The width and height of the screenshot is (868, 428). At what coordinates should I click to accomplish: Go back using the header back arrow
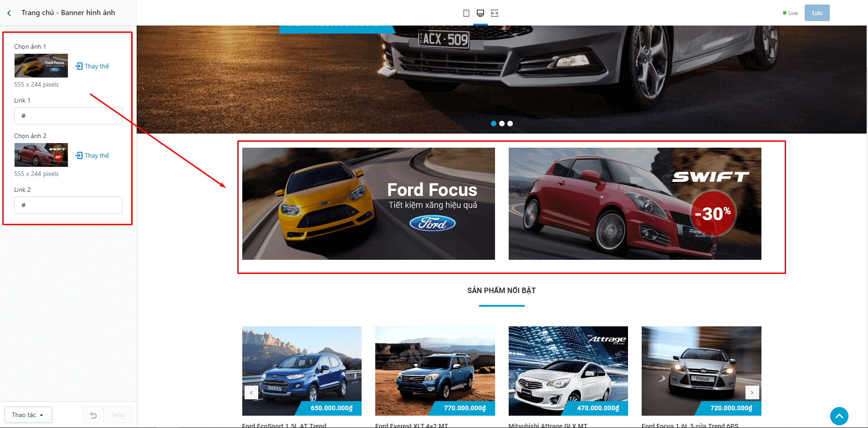pyautogui.click(x=9, y=13)
